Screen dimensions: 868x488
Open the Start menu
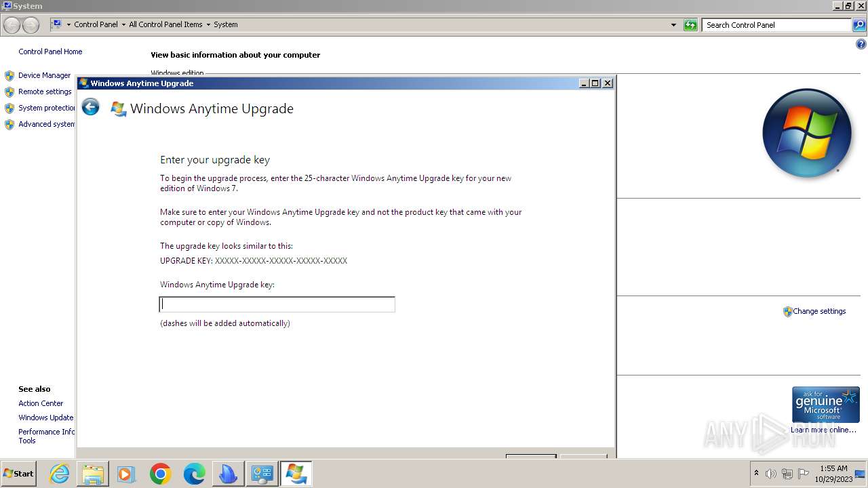point(19,474)
